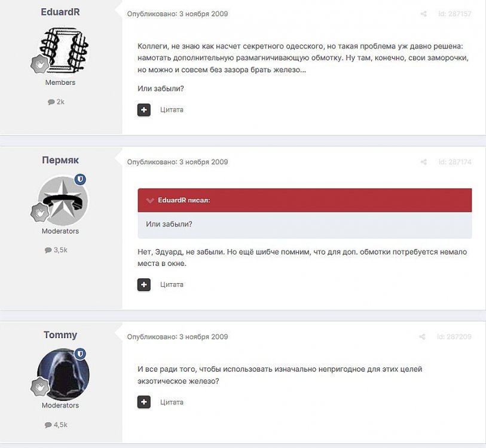Open post id 287174 permalink

(x=455, y=162)
